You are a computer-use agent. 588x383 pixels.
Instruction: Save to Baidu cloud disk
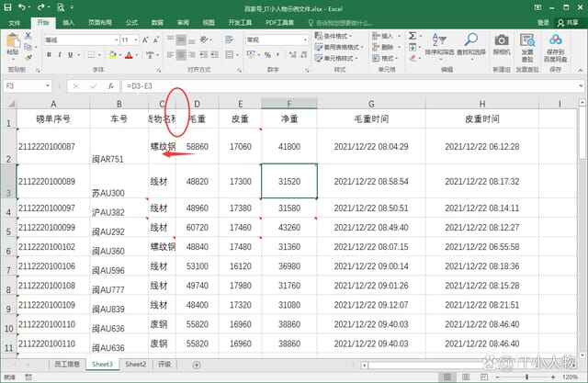(555, 47)
